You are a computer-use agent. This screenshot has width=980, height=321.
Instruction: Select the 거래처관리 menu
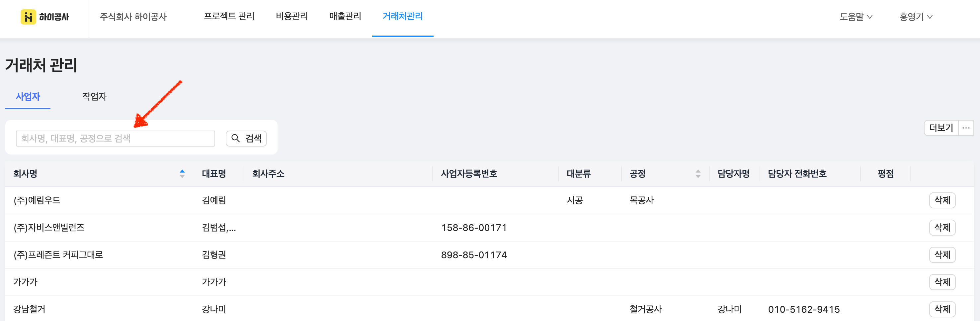click(402, 16)
